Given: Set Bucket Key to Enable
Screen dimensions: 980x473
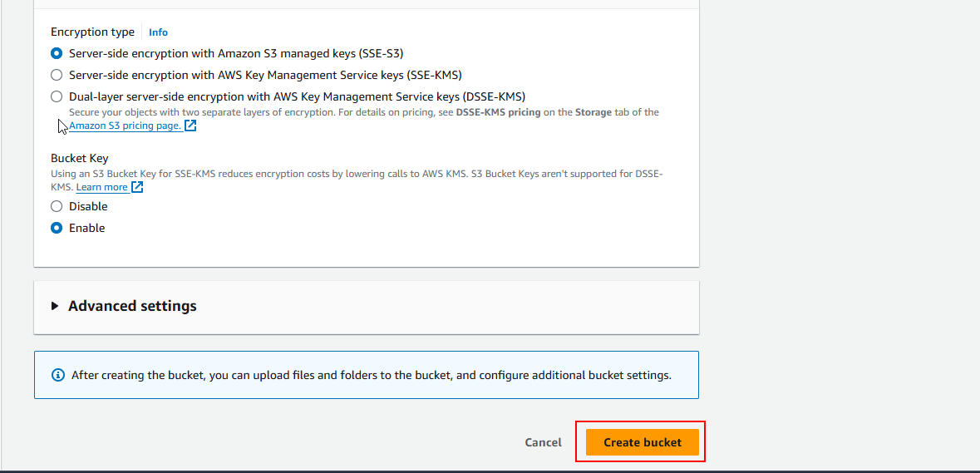Looking at the screenshot, I should tap(57, 228).
